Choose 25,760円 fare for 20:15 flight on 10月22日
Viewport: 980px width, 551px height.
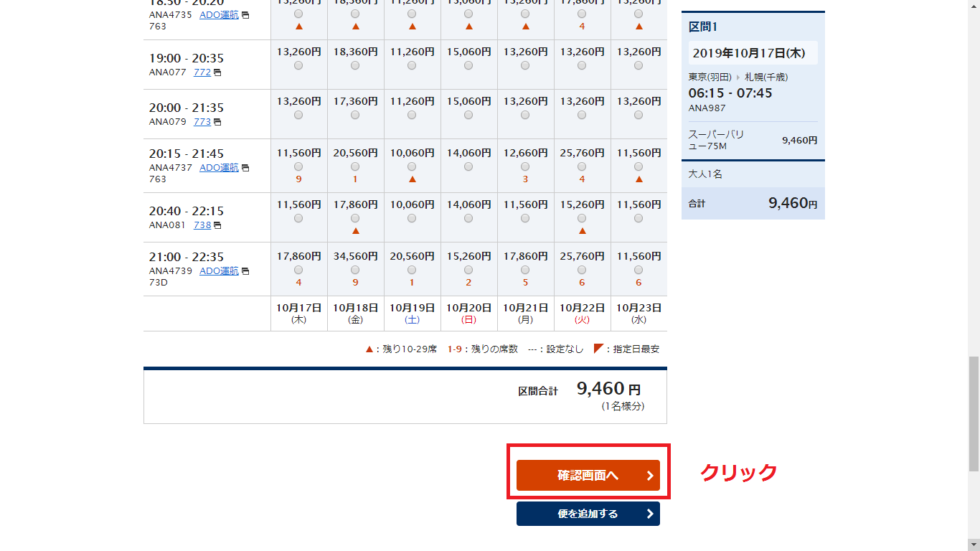tap(582, 166)
